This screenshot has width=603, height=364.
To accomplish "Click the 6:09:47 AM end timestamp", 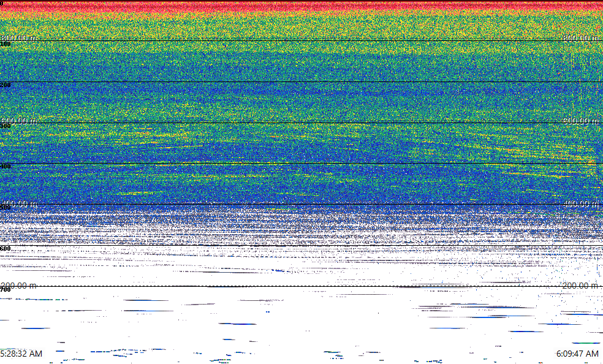I will click(x=577, y=353).
